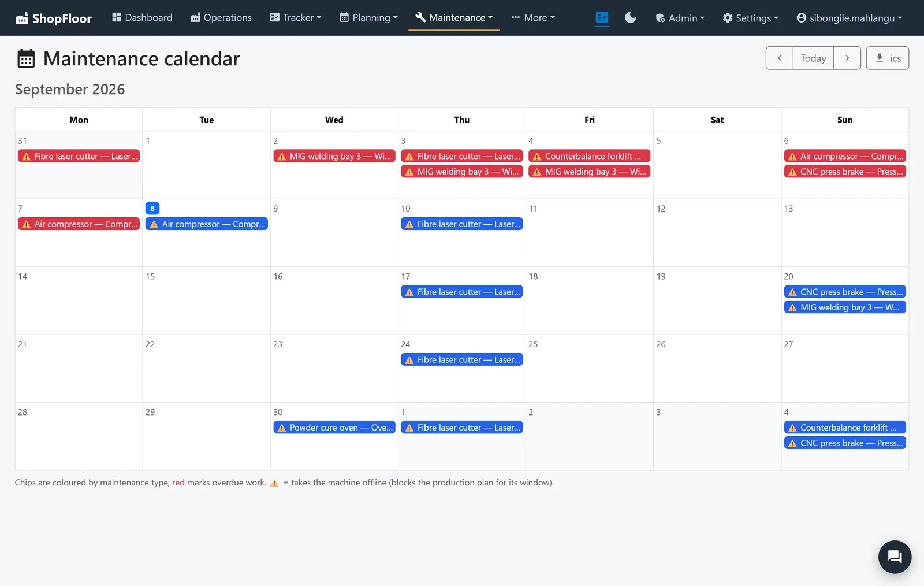The height and width of the screenshot is (586, 924).
Task: Click the Mon column header
Action: (79, 120)
